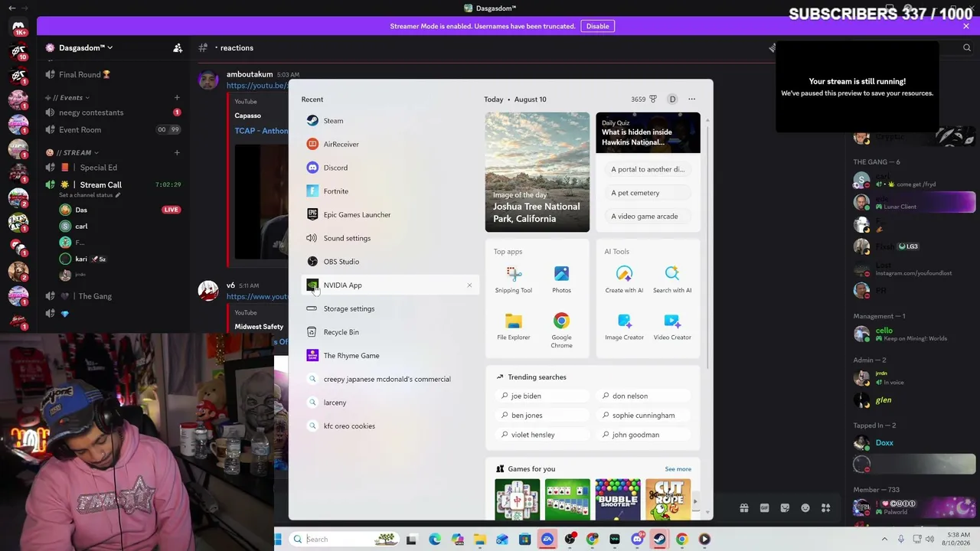
Task: Open Recycle Bin from Recent list
Action: (x=390, y=332)
